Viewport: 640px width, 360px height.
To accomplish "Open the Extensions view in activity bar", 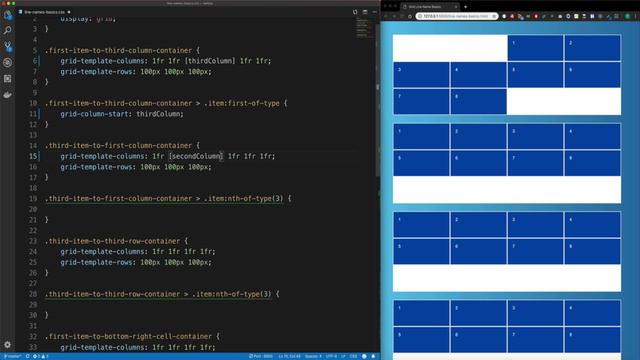I will click(7, 78).
